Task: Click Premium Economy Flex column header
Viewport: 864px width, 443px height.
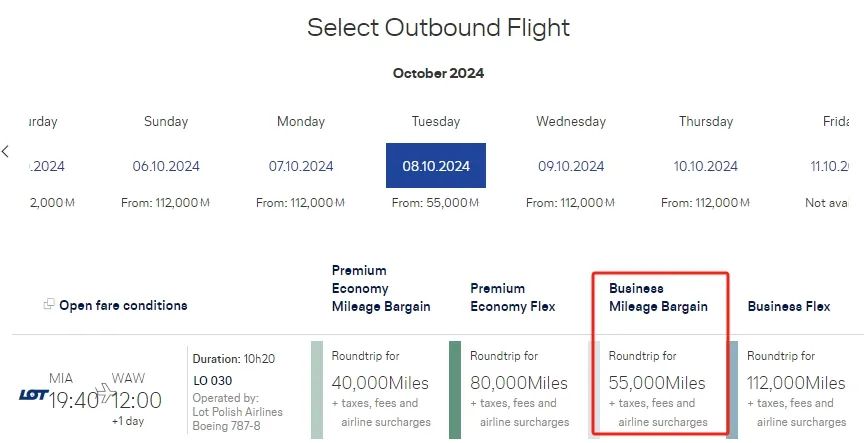Action: [512, 297]
